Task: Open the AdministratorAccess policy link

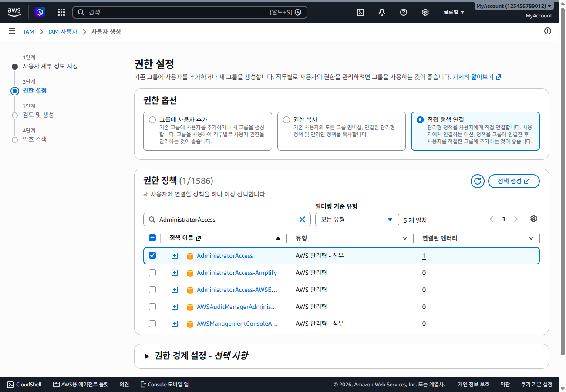Action: (225, 256)
